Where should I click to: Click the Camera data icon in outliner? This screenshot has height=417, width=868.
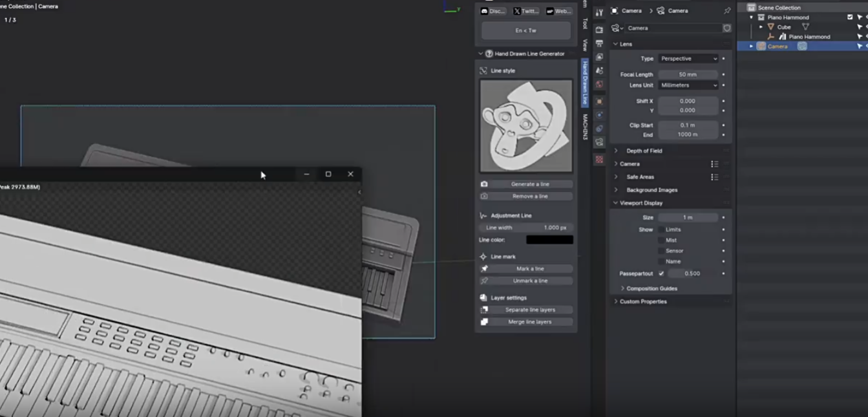click(802, 47)
